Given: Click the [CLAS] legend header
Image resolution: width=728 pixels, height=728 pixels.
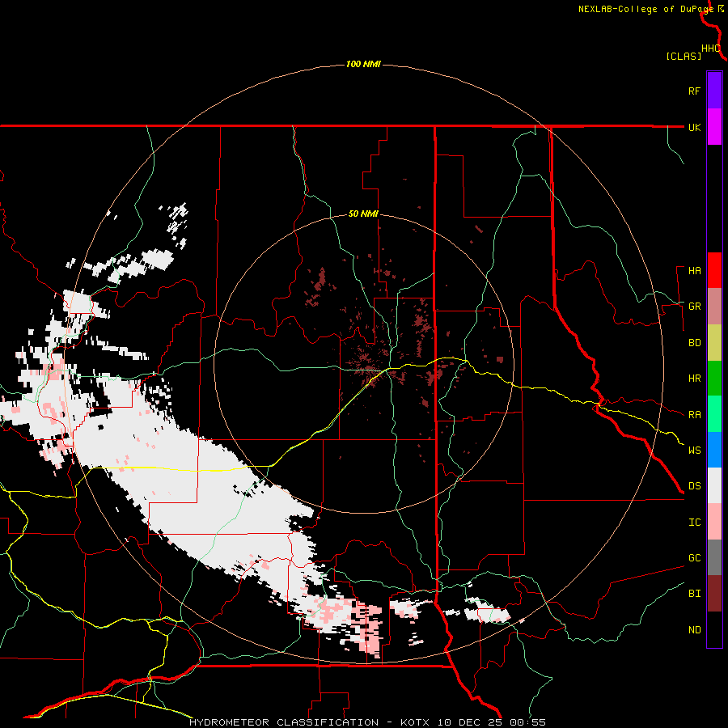Looking at the screenshot, I should pos(684,57).
